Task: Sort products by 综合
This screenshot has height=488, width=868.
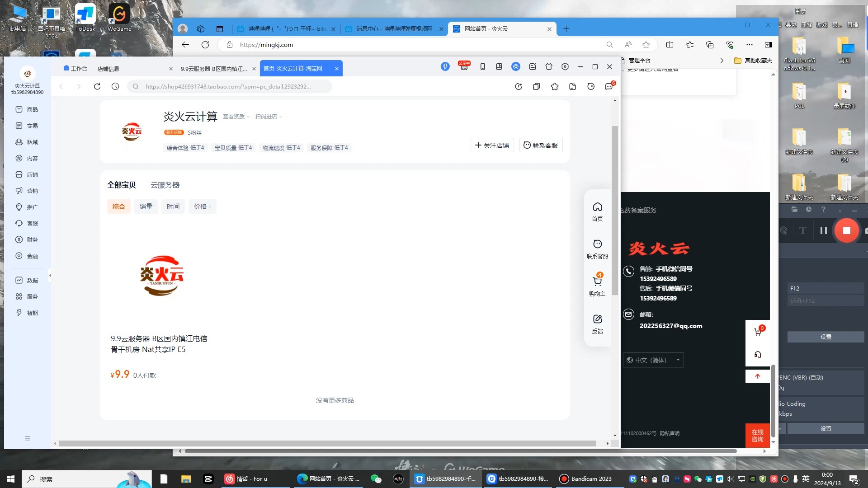Action: (119, 206)
